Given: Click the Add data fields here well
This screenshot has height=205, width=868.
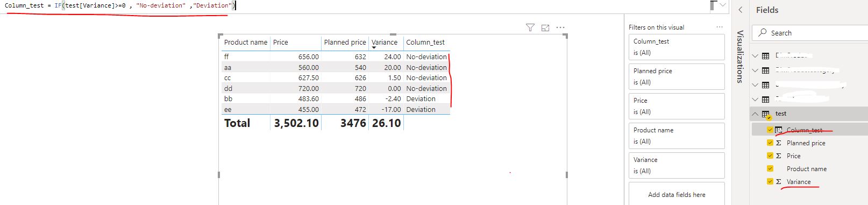Looking at the screenshot, I should click(677, 194).
